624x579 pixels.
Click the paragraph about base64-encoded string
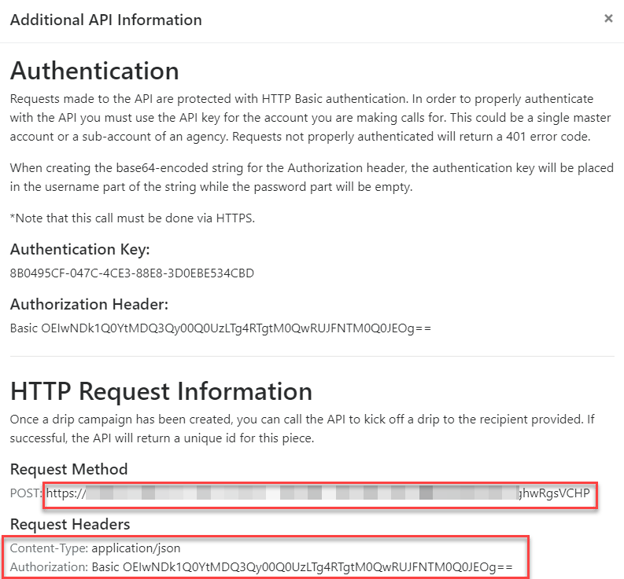[312, 177]
